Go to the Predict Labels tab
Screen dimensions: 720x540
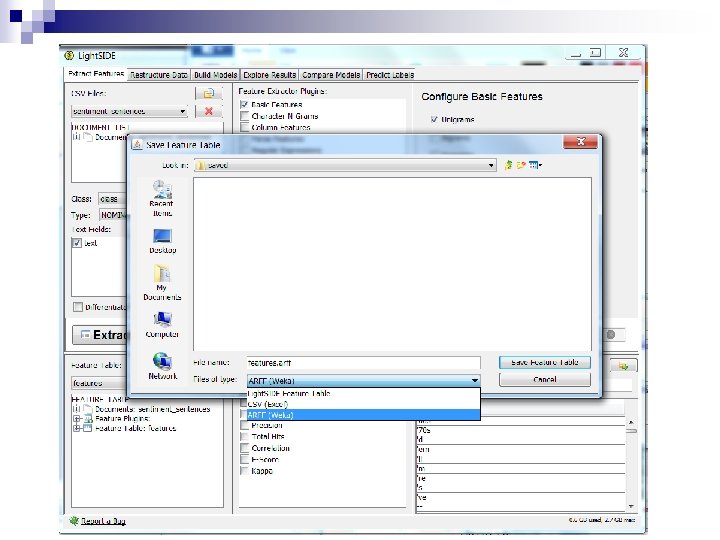(x=390, y=75)
